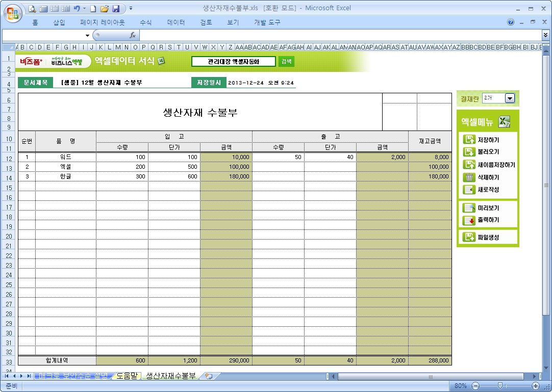
Task: Click the Select All corner button
Action: pyautogui.click(x=9, y=47)
